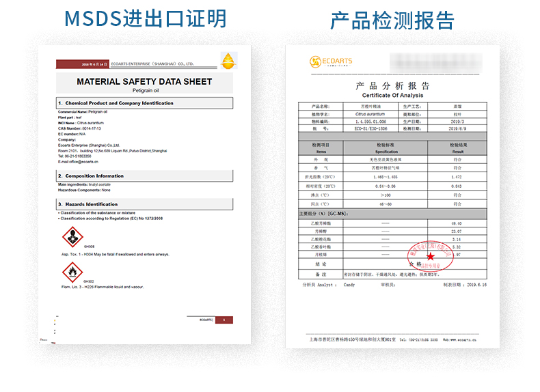This screenshot has width=540, height=392.
Task: Click the Specification column header
Action: [x=386, y=148]
